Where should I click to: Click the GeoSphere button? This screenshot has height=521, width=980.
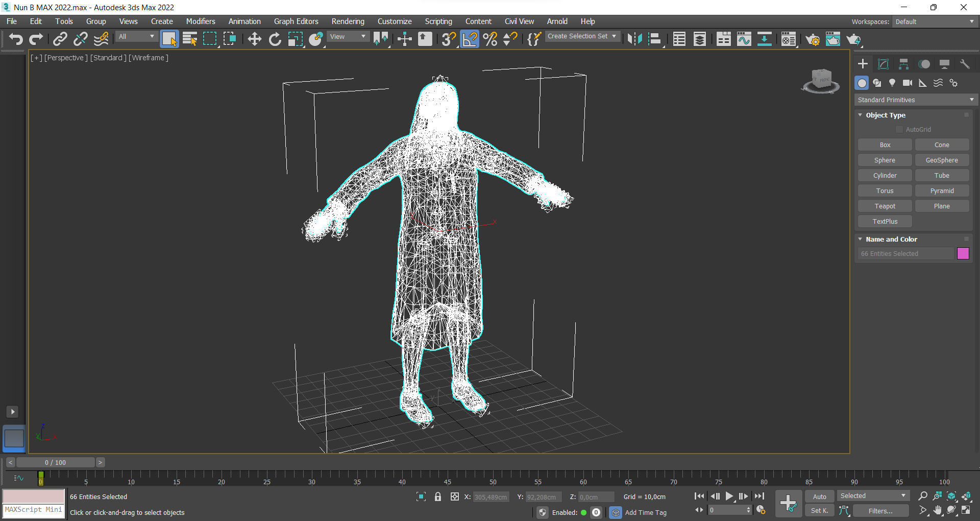(x=942, y=160)
